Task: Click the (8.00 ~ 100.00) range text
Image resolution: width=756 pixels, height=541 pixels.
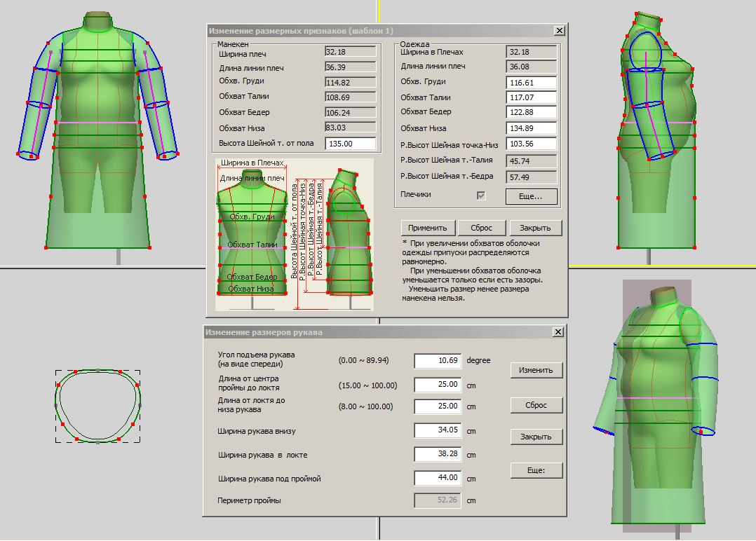Action: 365,406
